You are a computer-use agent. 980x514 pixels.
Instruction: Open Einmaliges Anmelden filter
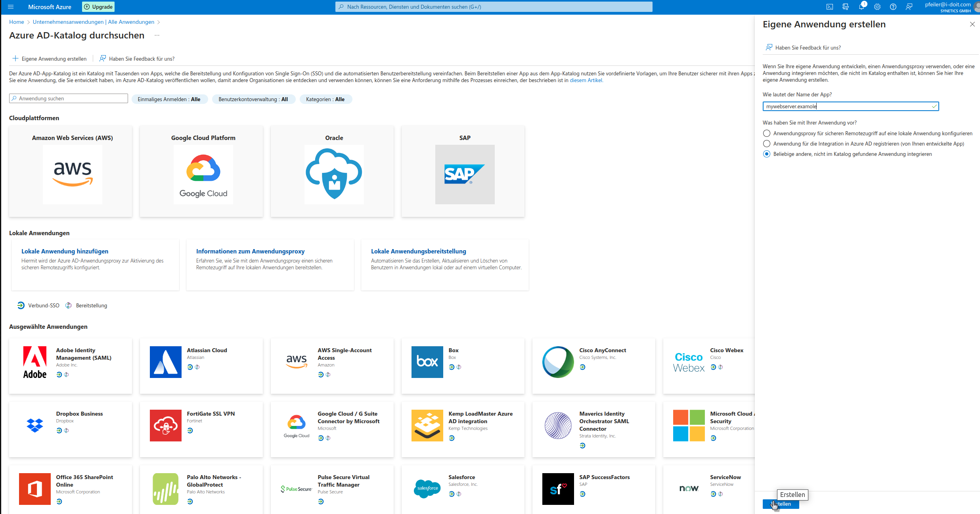[x=169, y=99]
